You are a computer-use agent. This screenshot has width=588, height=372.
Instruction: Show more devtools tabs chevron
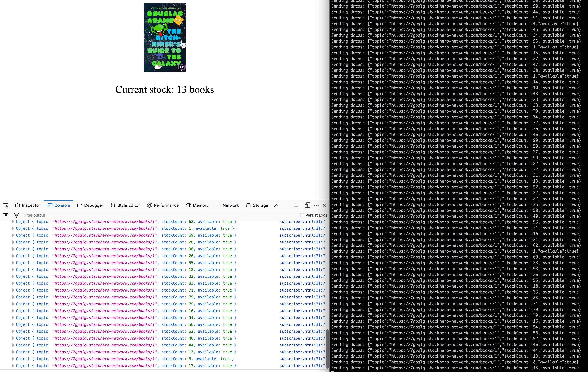tap(276, 205)
